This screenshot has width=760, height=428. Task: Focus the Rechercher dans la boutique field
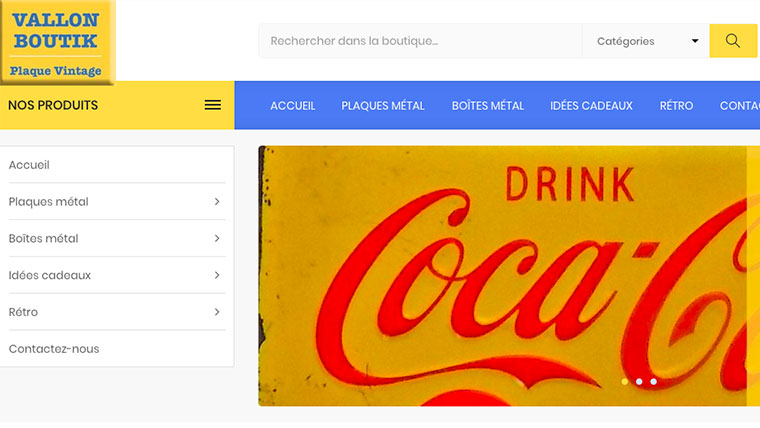420,41
